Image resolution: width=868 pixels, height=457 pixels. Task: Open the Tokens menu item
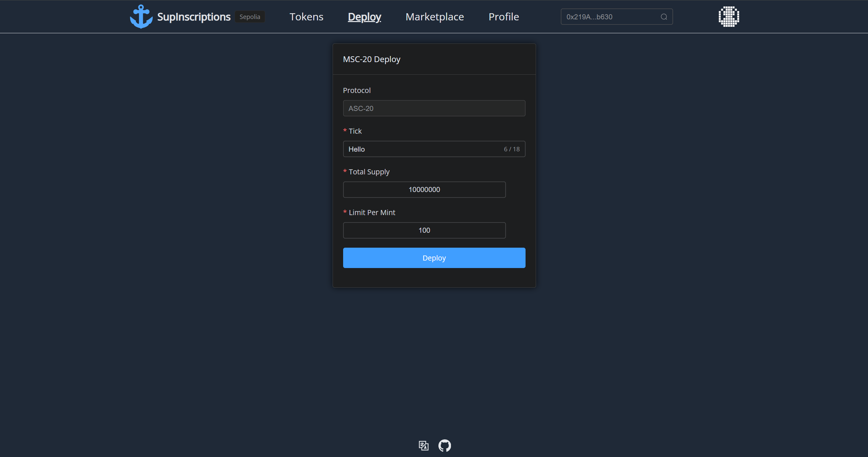(306, 17)
